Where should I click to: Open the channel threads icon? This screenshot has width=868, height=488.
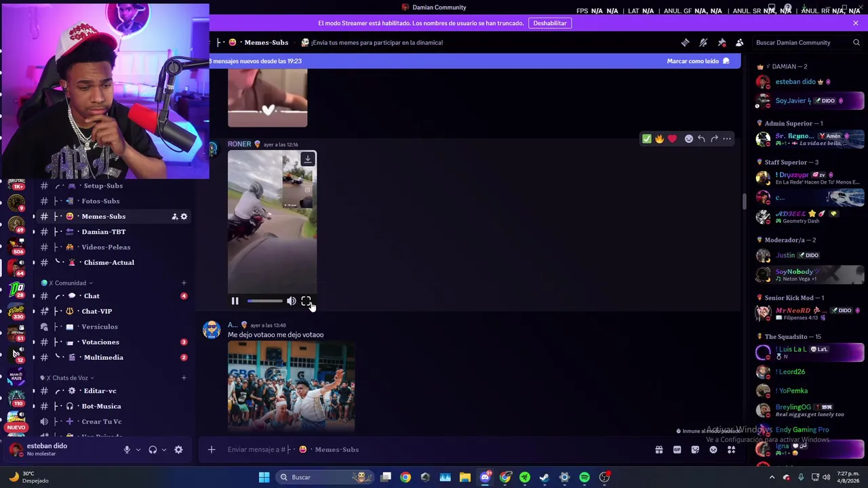click(685, 43)
